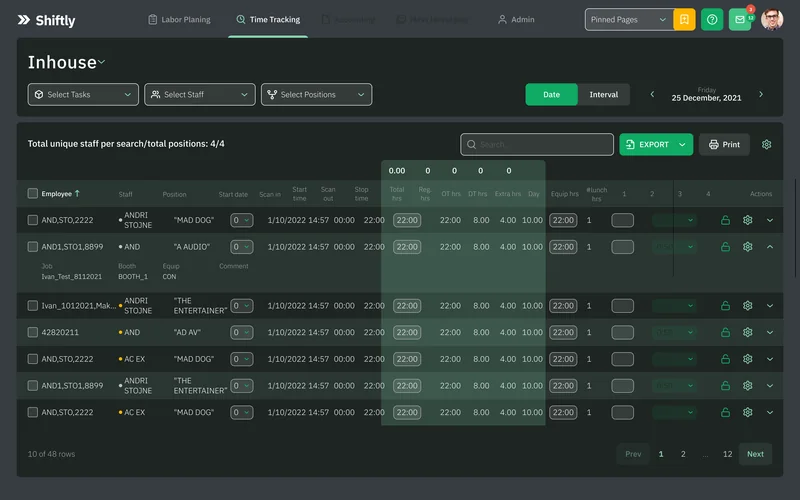This screenshot has height=500, width=800.
Task: Open the Admin tab
Action: point(516,19)
